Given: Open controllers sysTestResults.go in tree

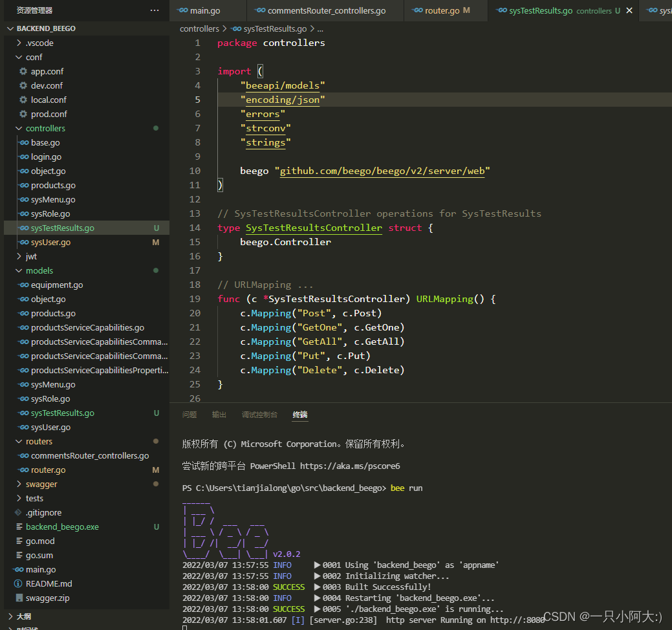Looking at the screenshot, I should 63,228.
